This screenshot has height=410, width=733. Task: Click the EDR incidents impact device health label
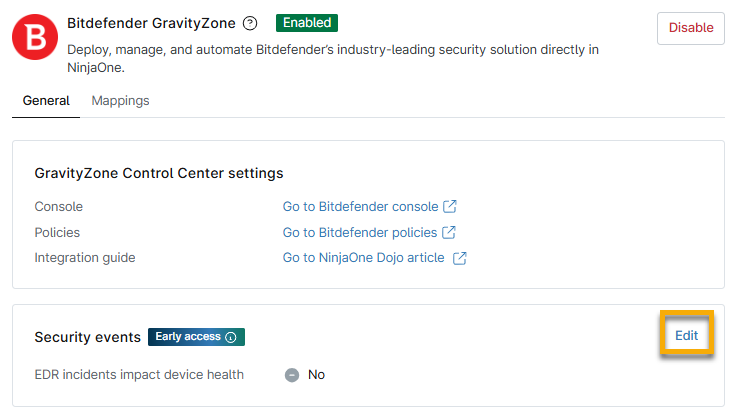coord(139,375)
